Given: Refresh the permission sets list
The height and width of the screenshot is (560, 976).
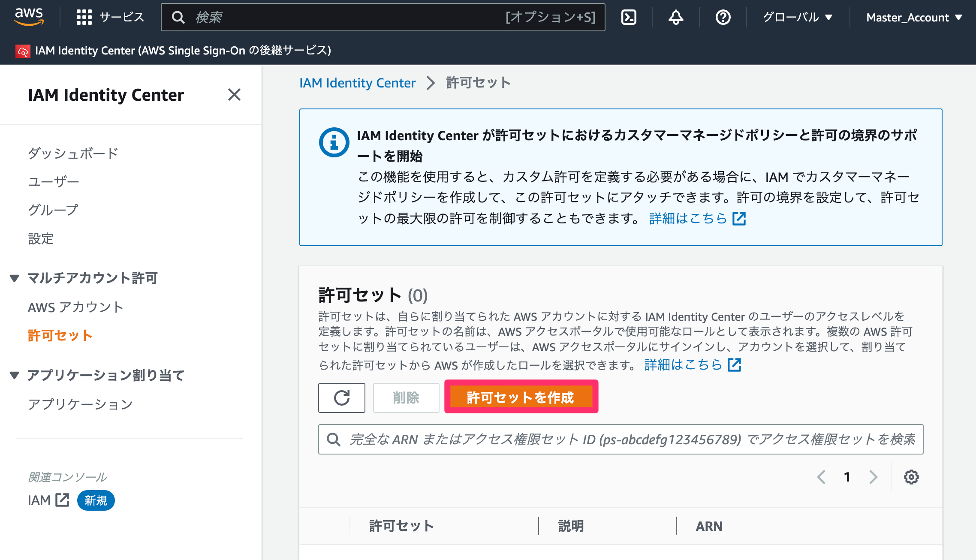Looking at the screenshot, I should coord(342,398).
